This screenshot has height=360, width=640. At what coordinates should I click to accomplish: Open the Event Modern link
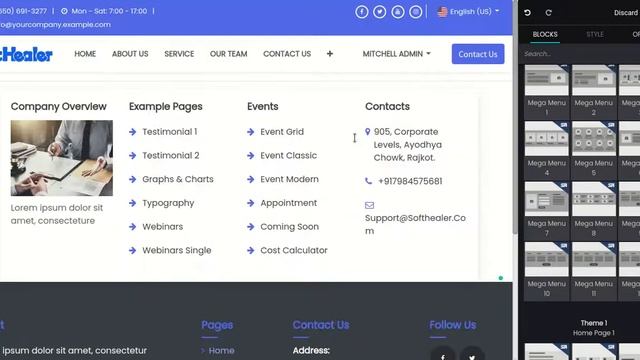coord(289,179)
